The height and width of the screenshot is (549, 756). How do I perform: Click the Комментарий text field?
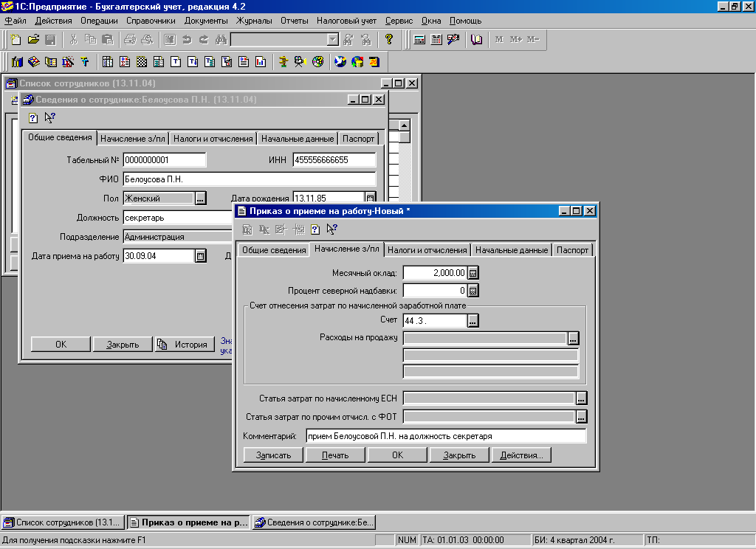click(446, 436)
